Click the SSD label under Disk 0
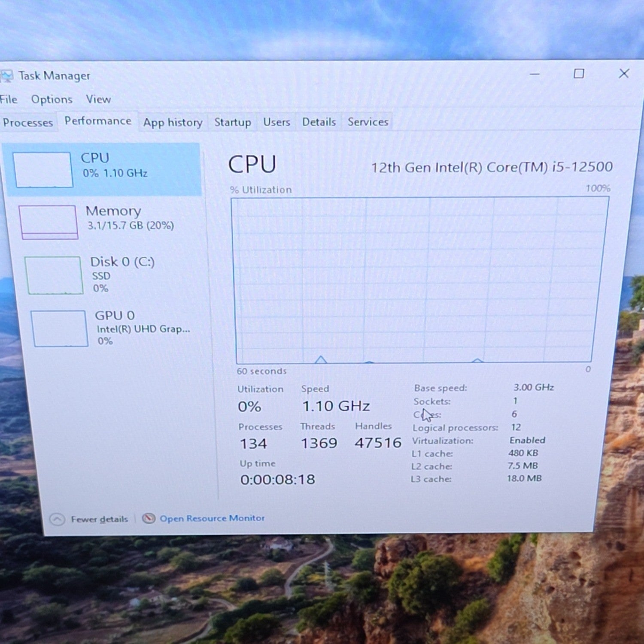This screenshot has width=644, height=644. pyautogui.click(x=101, y=276)
